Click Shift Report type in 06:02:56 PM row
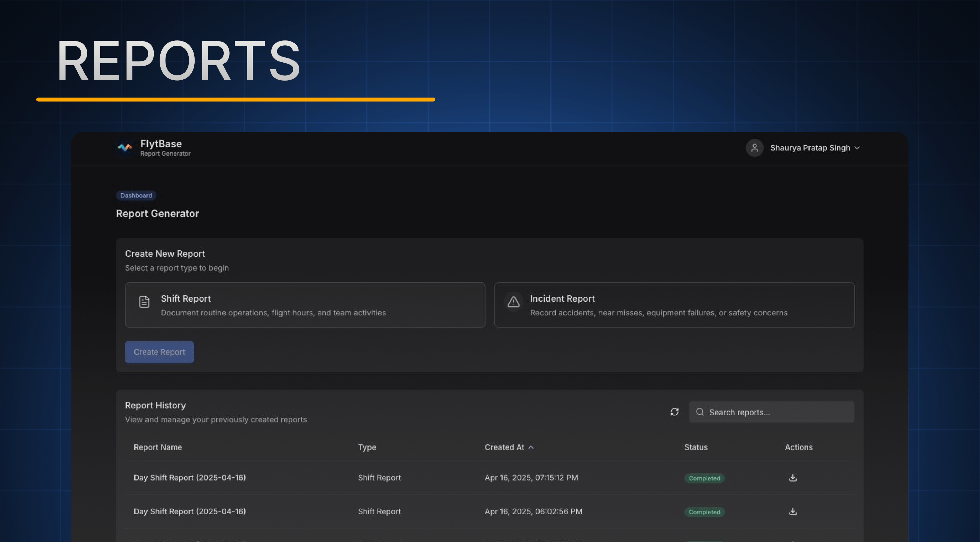Viewport: 980px width, 542px height. point(379,512)
